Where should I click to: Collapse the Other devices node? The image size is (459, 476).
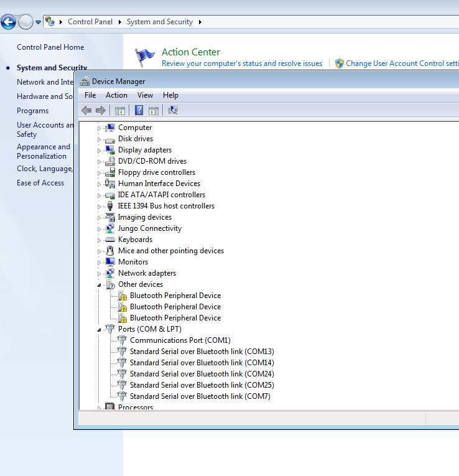tap(99, 285)
